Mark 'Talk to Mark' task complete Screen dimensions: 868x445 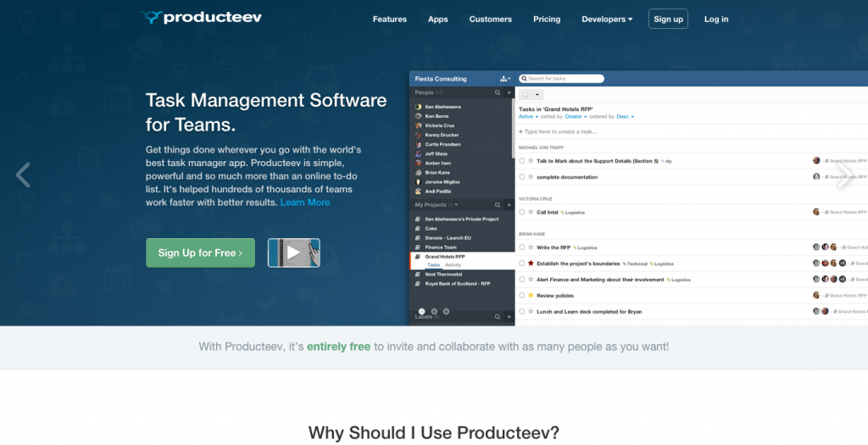[522, 161]
